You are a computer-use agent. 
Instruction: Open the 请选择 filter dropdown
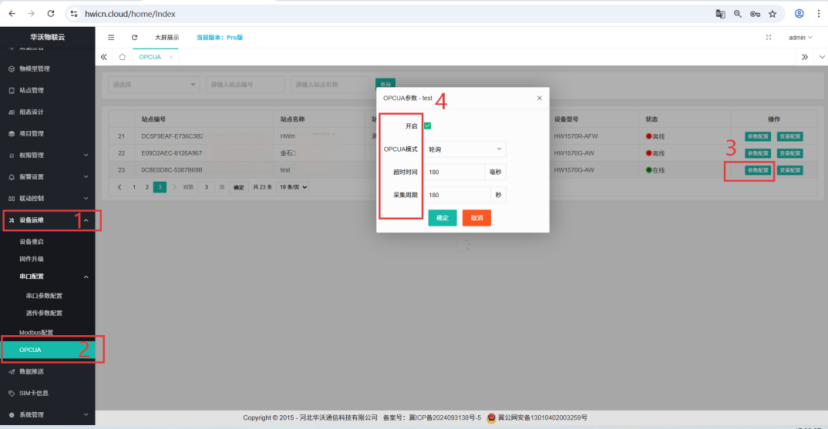[154, 85]
